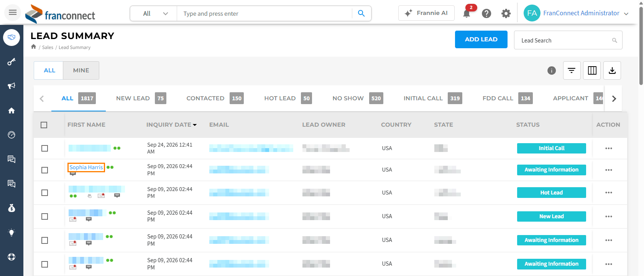
Task: Check the box for the Initial Call row
Action: [x=45, y=148]
